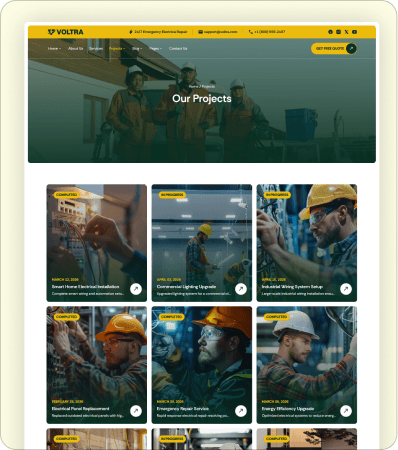Click the phone number in top bar

coord(269,32)
